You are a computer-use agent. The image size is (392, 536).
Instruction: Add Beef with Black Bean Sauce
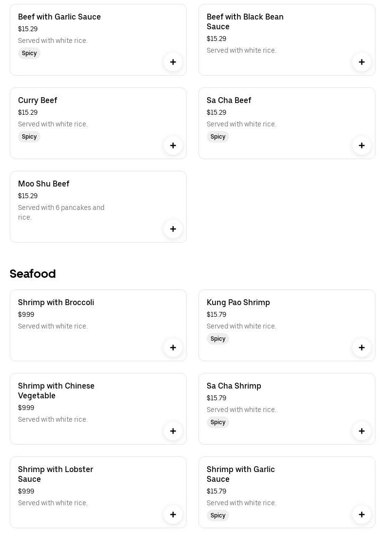coord(362,62)
